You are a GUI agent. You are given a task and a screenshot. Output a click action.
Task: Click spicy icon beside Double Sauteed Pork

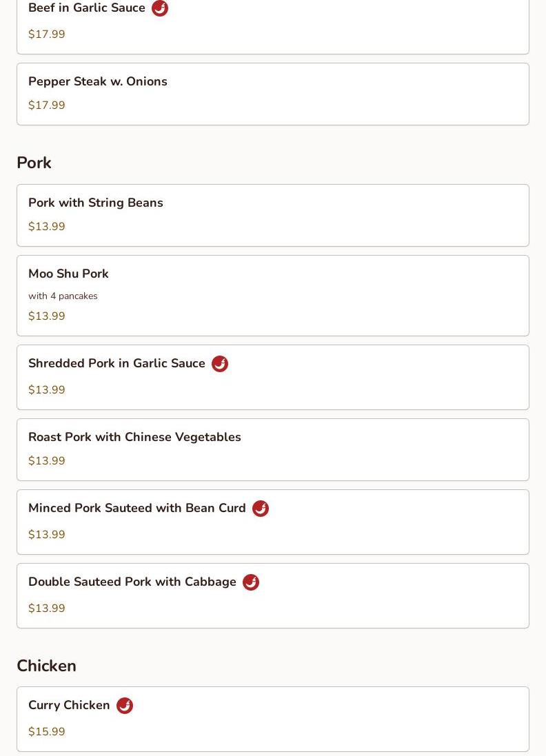tap(251, 582)
